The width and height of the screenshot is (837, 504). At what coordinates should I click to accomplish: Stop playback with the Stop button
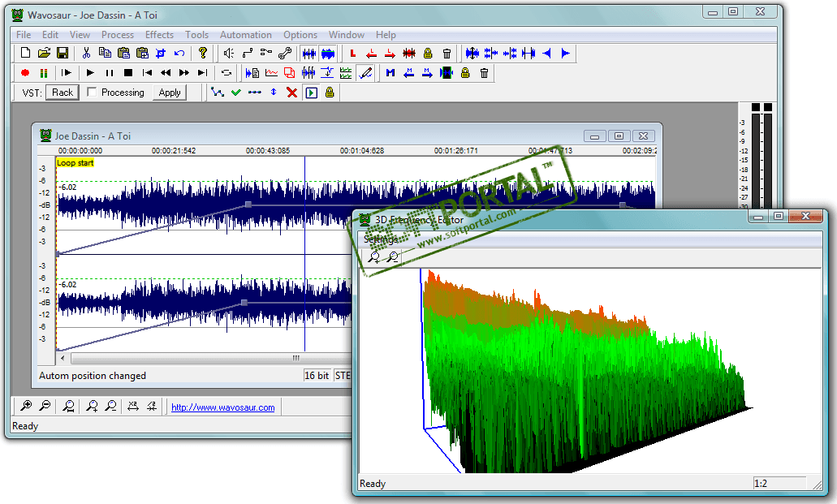[127, 73]
